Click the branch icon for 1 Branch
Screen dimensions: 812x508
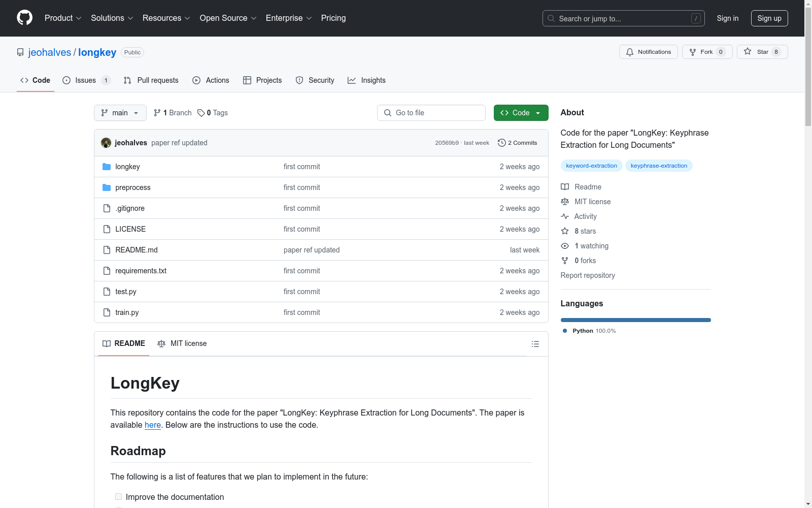pyautogui.click(x=157, y=113)
